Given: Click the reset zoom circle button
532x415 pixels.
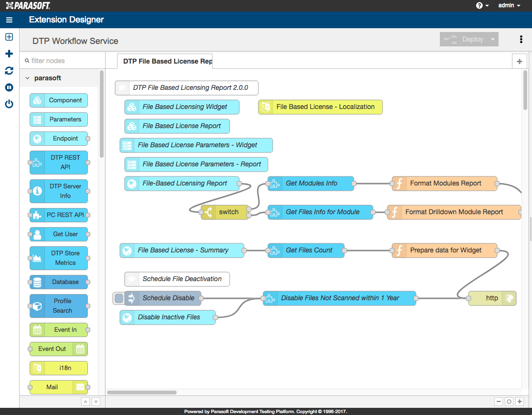Looking at the screenshot, I should pos(509,402).
